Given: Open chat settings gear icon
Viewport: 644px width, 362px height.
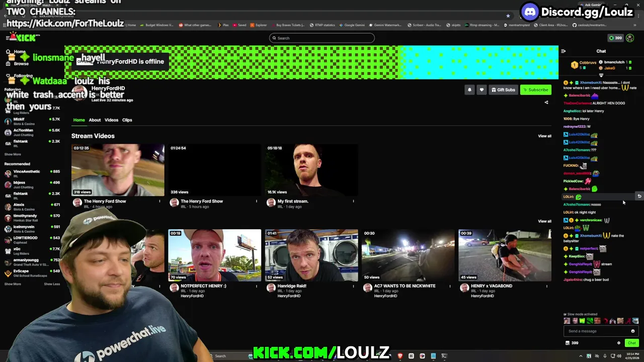Looking at the screenshot, I should [x=619, y=343].
